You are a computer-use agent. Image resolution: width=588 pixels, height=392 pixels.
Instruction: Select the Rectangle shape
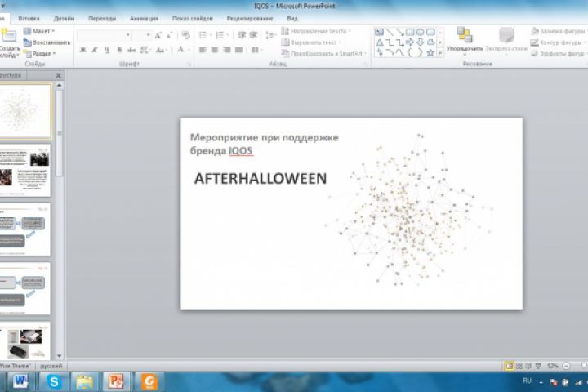[x=410, y=33]
